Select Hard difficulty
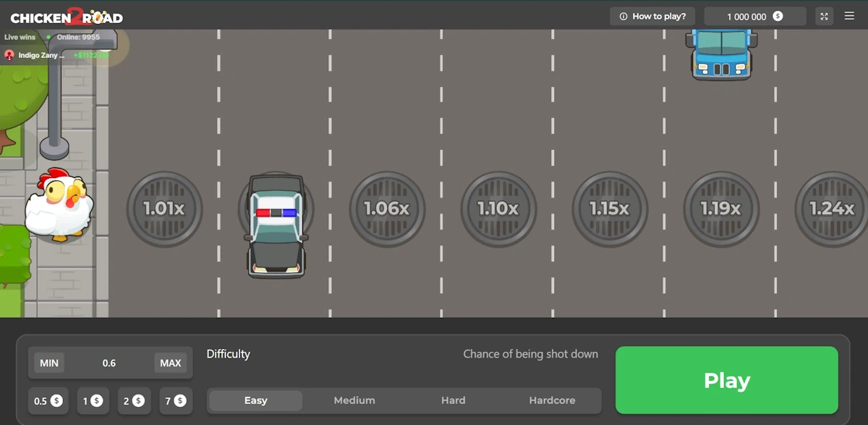The height and width of the screenshot is (425, 868). (x=454, y=400)
